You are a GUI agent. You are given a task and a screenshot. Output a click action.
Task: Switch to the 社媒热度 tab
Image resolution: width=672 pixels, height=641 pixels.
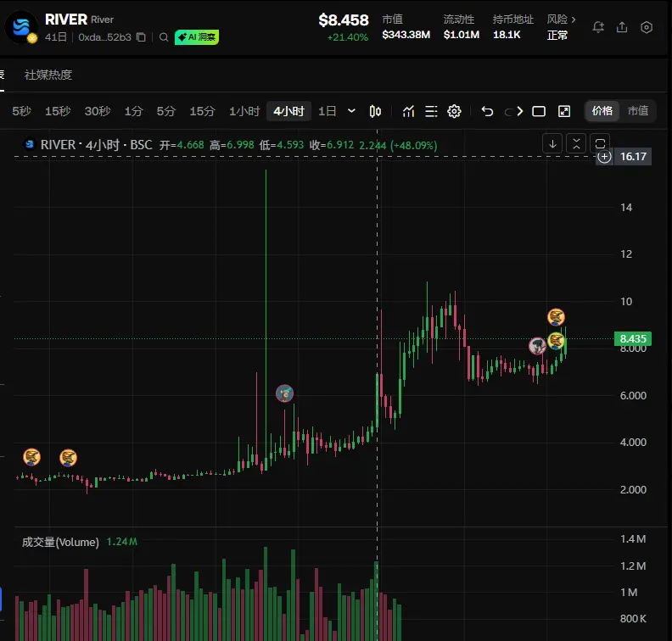tap(48, 75)
